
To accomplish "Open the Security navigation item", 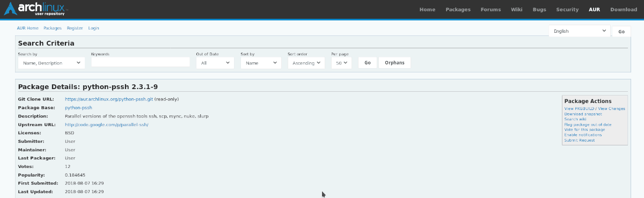I will click(x=567, y=10).
